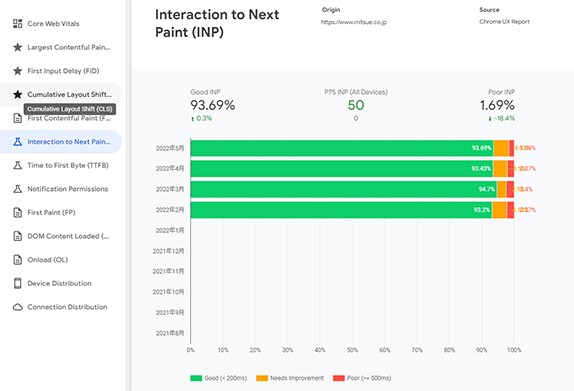Open the https://www.mitsue.co.jp origin link
574x391 pixels.
(x=354, y=22)
